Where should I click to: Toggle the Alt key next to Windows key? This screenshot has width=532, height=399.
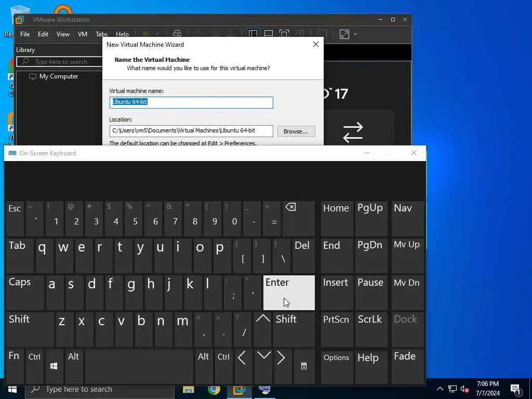click(x=74, y=366)
